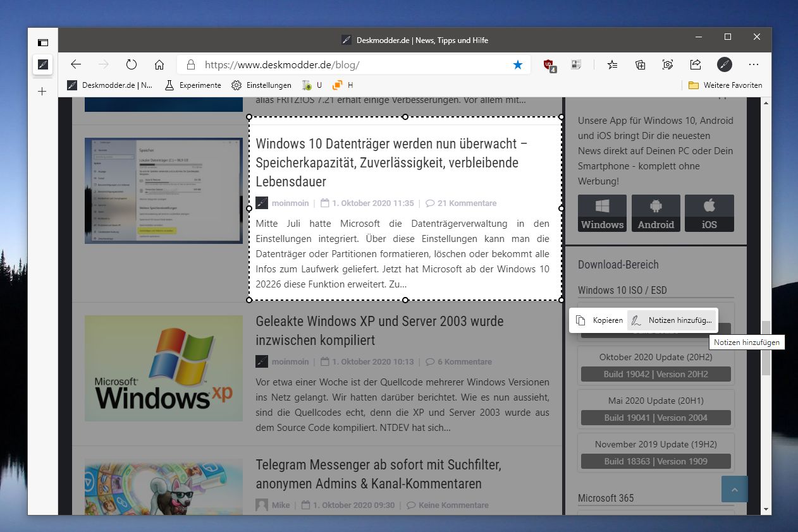Image resolution: width=798 pixels, height=532 pixels.
Task: Open the Telegram article thumbnail
Action: pyautogui.click(x=164, y=486)
